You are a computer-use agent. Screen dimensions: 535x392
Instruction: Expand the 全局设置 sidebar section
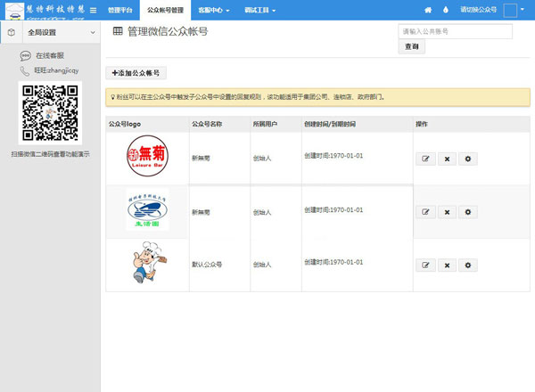coord(62,32)
